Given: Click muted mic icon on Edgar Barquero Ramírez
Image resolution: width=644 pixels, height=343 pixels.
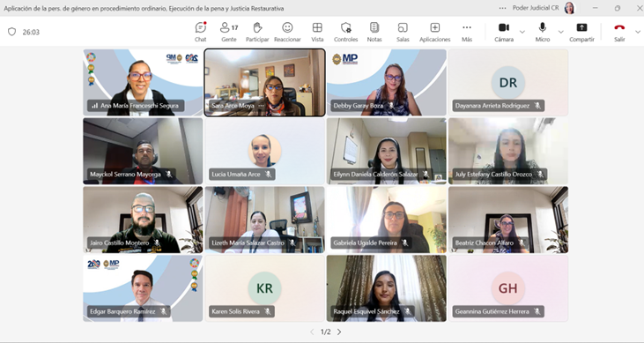Looking at the screenshot, I should point(164,312).
